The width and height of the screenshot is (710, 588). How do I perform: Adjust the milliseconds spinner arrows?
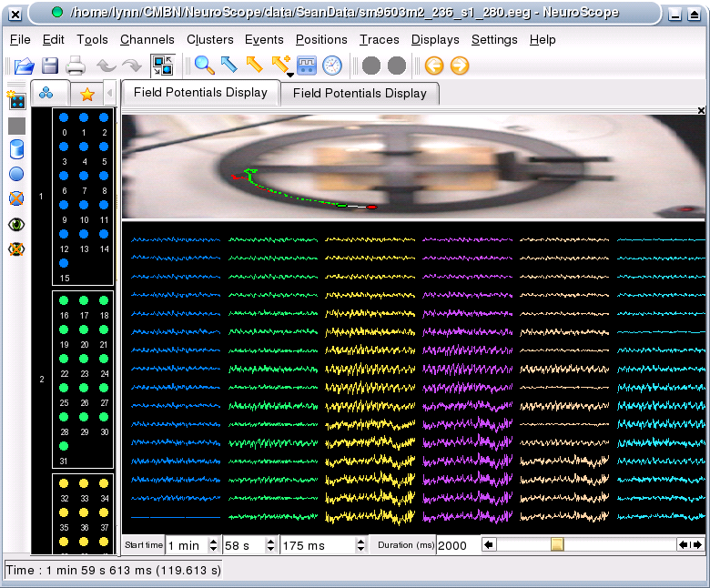tap(360, 545)
